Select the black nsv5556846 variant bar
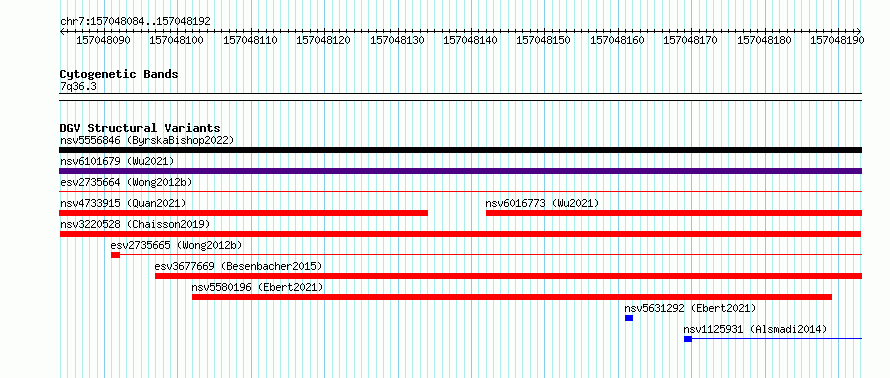890x378 pixels. pos(460,150)
